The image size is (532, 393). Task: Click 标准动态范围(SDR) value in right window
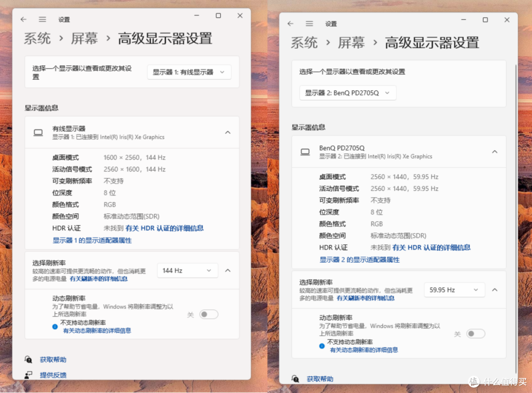(x=399, y=236)
